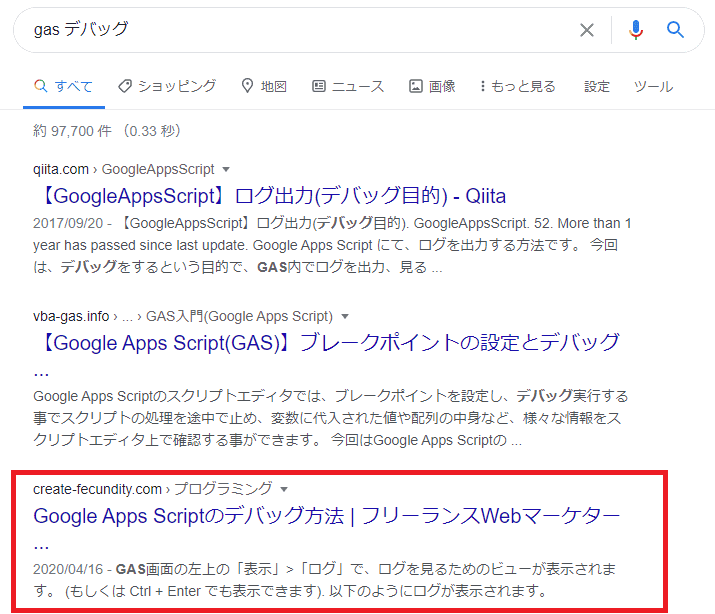Open the 設定 menu

click(x=597, y=86)
